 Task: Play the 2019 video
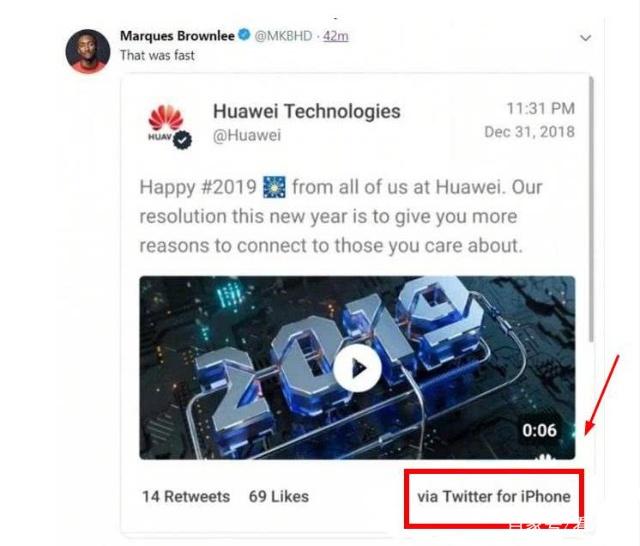pyautogui.click(x=358, y=368)
